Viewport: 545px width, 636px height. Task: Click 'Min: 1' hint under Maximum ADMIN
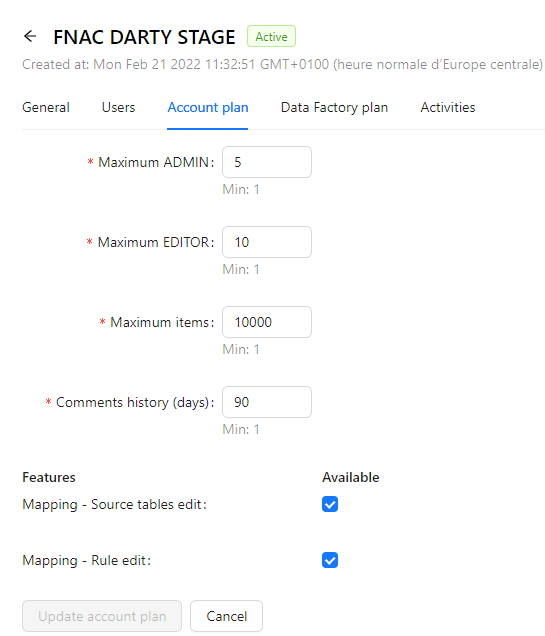point(241,189)
